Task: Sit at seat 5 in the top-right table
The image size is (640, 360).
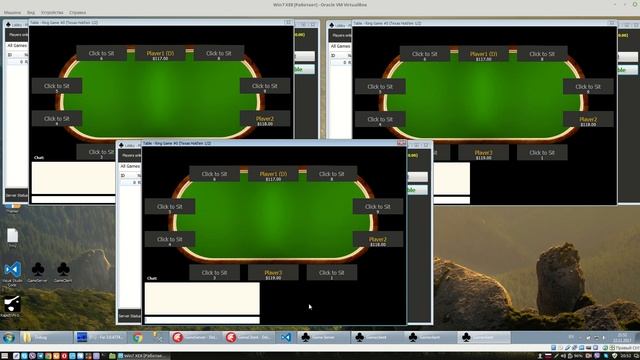Action: (x=380, y=87)
